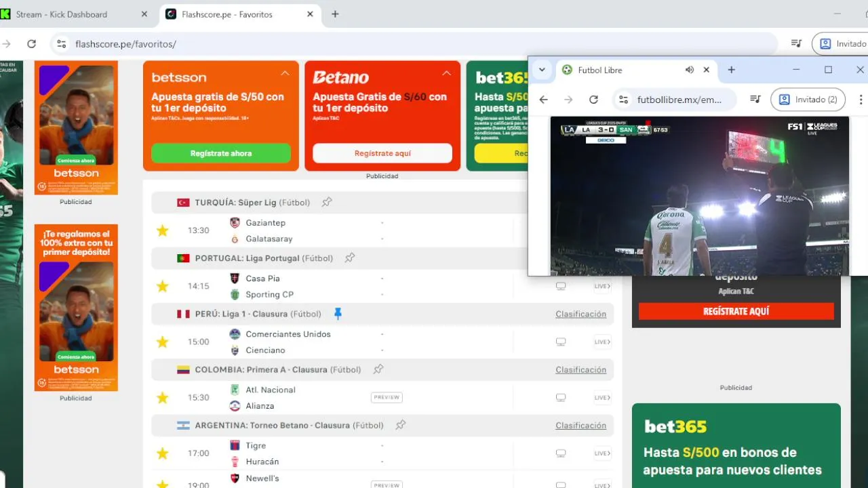
Task: Open Clasificación for Argentina Torneo Betano
Action: tap(581, 425)
